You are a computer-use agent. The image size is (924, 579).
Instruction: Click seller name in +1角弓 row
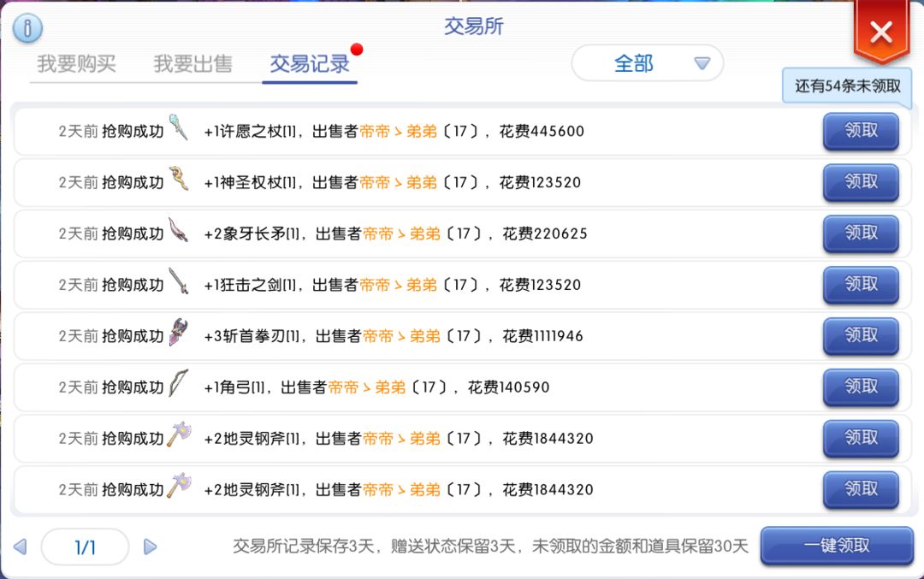click(366, 387)
